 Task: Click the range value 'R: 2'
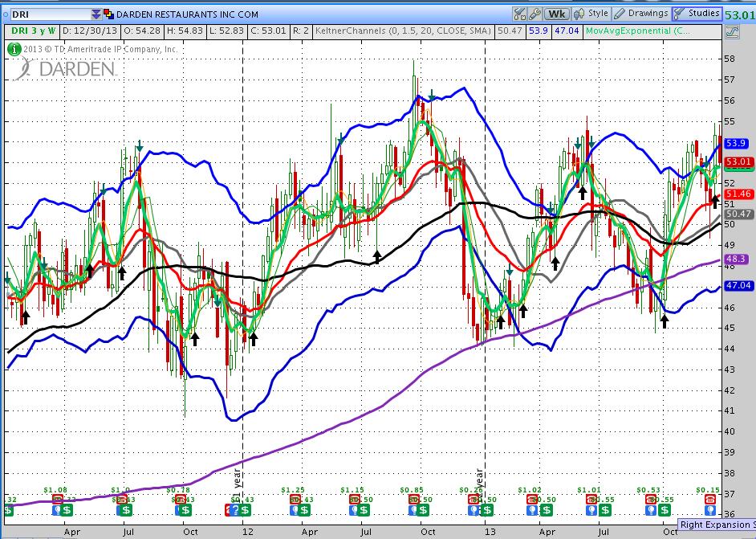300,31
